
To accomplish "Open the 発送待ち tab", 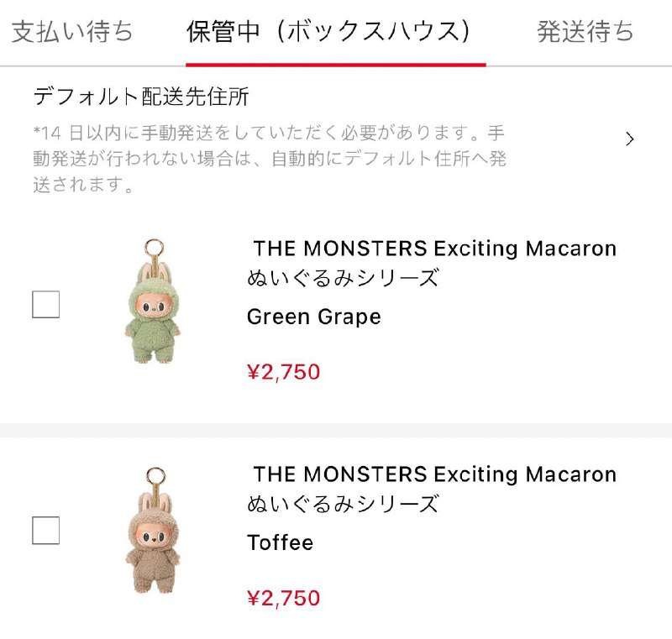I will click(x=585, y=32).
